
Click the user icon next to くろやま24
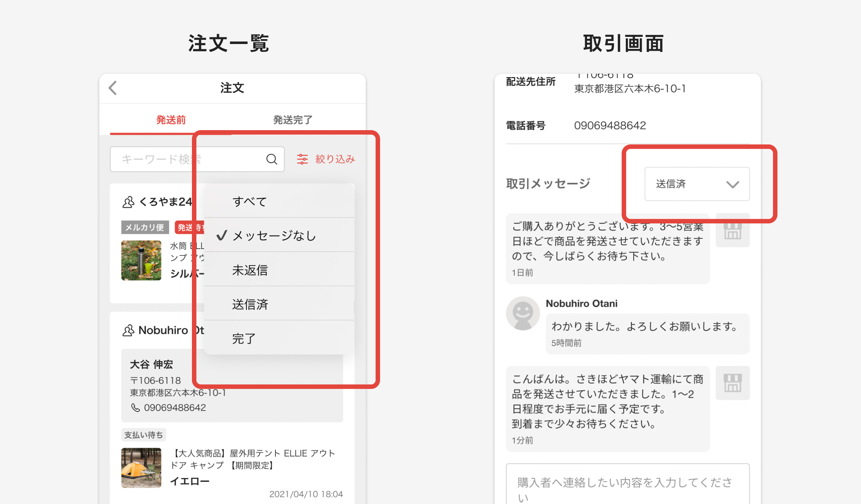128,202
